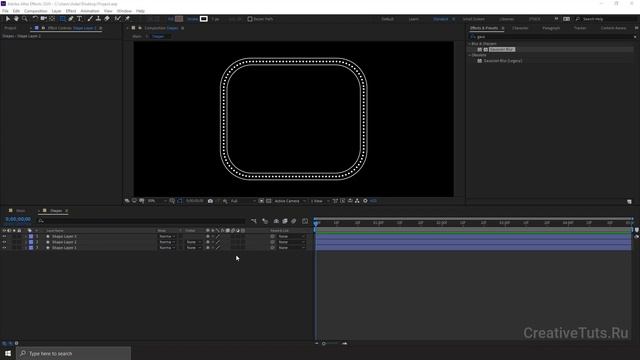The height and width of the screenshot is (360, 640).
Task: Expand Shape Layer 1 properties
Action: coord(26,248)
